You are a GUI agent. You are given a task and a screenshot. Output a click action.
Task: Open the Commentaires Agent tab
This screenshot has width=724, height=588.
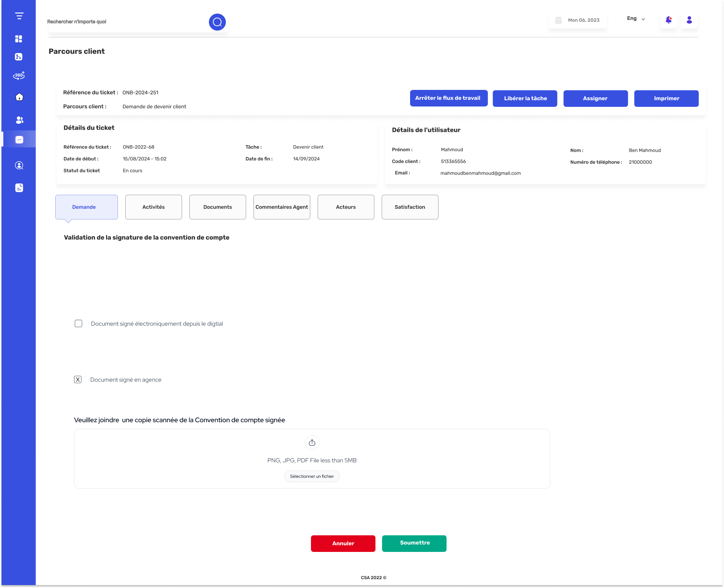pyautogui.click(x=282, y=207)
